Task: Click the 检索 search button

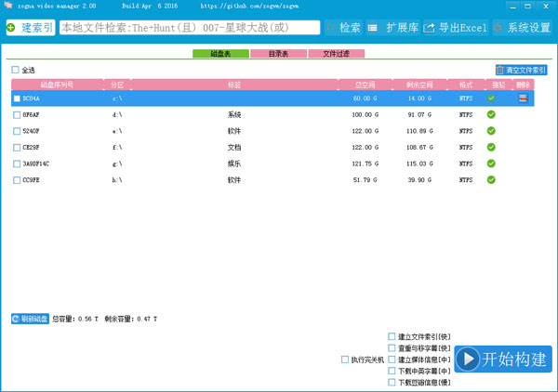Action: pyautogui.click(x=342, y=28)
